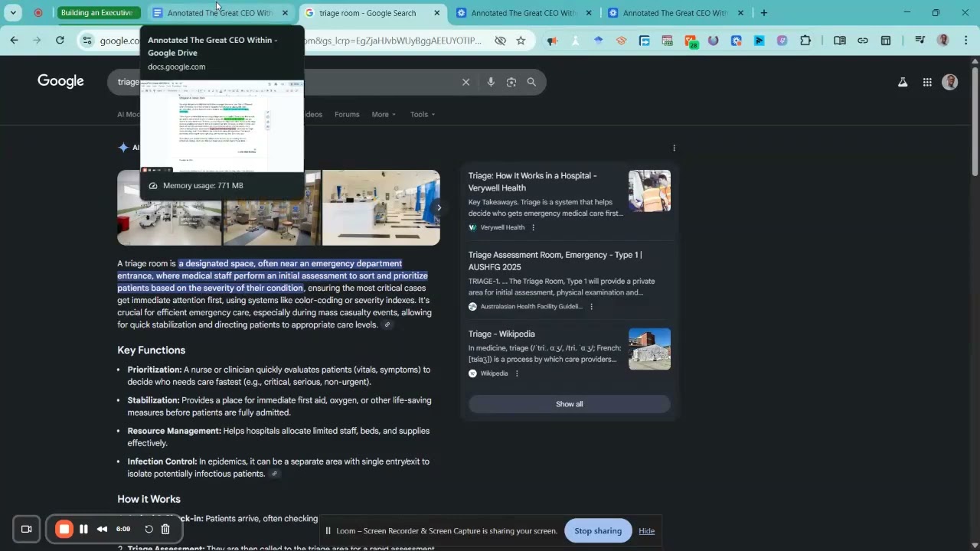Open the hospital reception desk image thumbnail

tap(381, 207)
